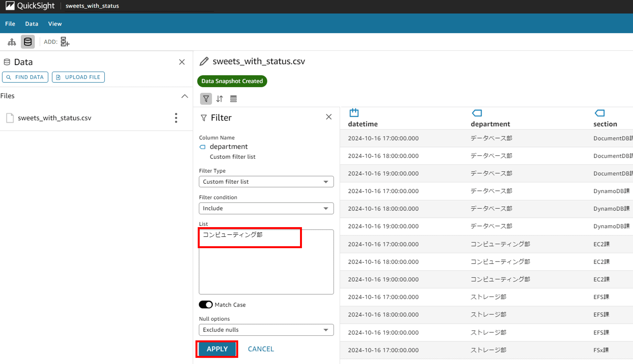Click the Filter funnel icon in toolbar

[205, 99]
